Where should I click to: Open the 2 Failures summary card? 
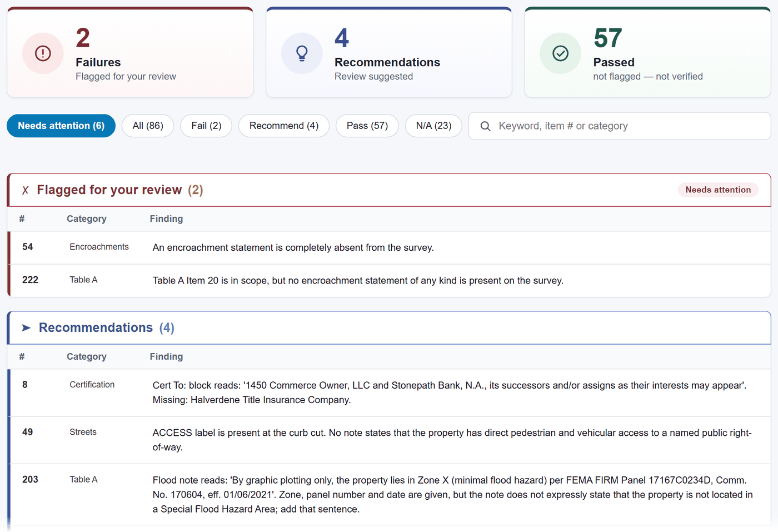(130, 52)
